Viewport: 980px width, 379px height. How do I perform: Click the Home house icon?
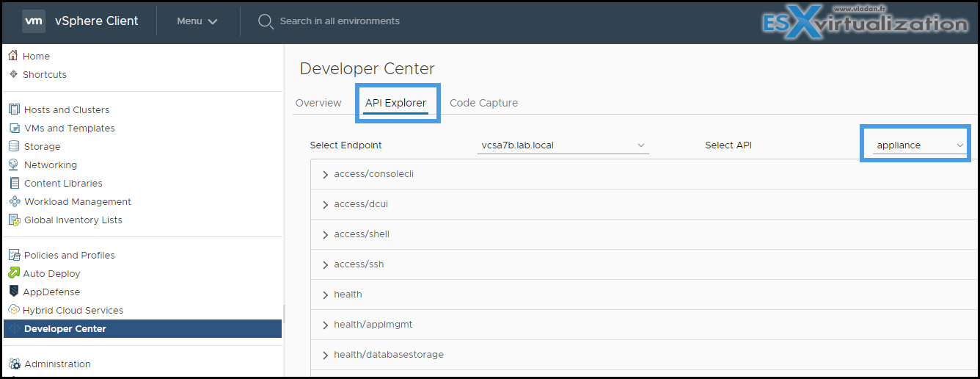tap(13, 56)
